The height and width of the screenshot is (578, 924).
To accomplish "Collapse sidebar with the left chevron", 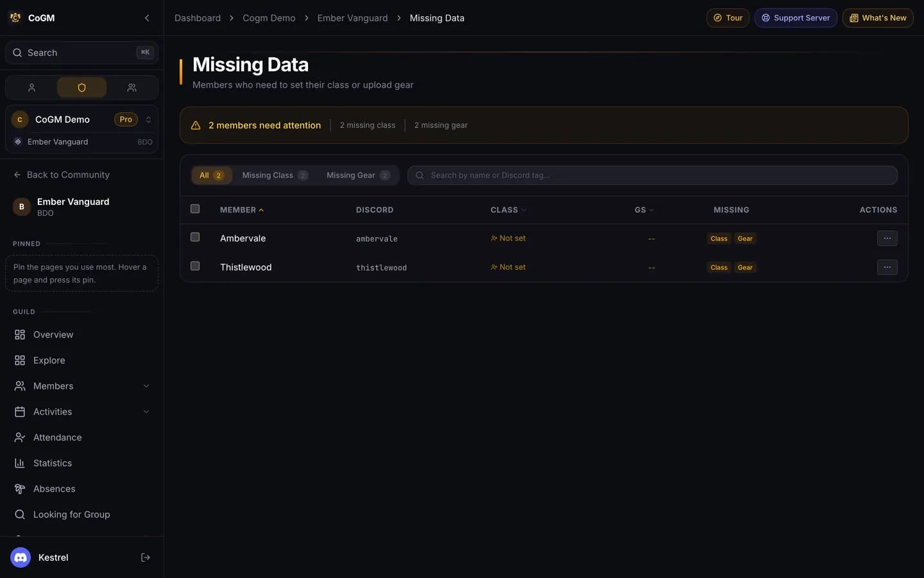I will coord(147,18).
